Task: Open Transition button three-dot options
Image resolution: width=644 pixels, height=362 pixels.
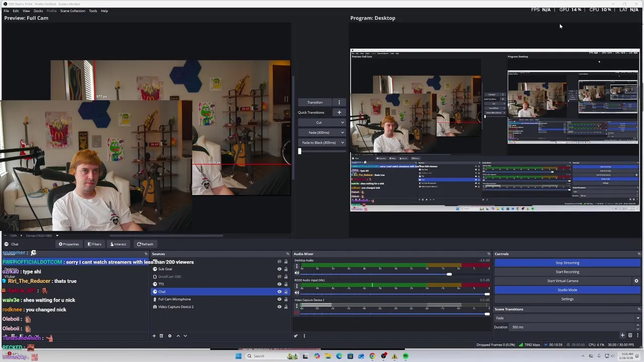Action: (339, 103)
